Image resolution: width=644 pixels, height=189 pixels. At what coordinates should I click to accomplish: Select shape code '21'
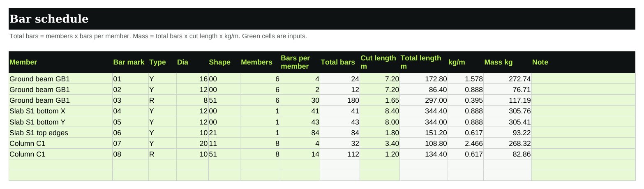point(224,132)
